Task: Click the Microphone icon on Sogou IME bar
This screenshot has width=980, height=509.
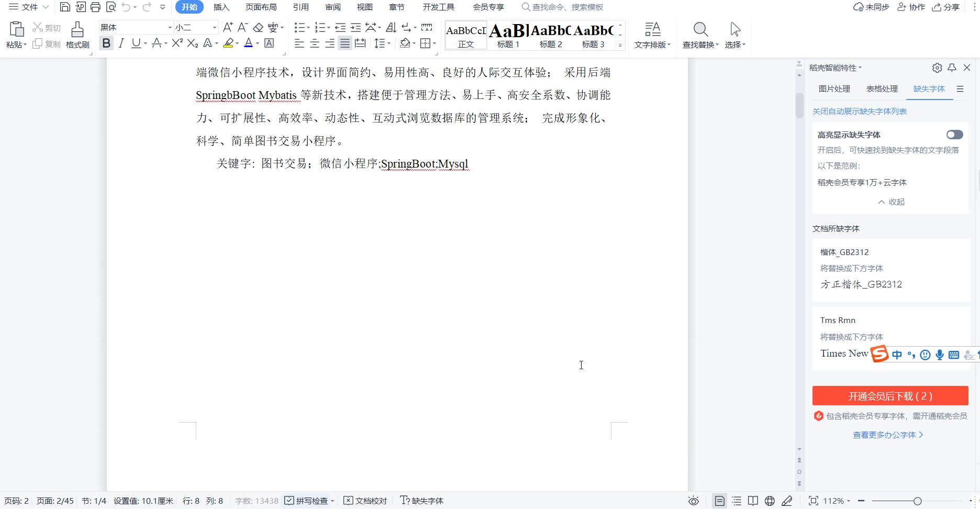Action: (940, 355)
